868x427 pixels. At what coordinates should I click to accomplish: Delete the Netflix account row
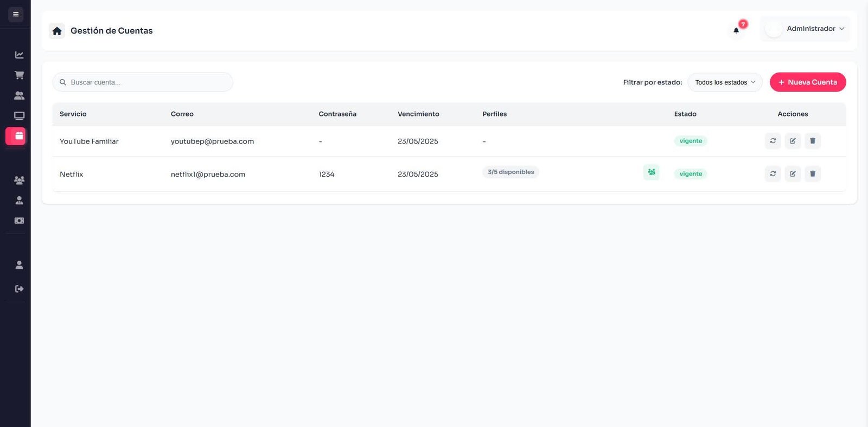[x=812, y=174]
